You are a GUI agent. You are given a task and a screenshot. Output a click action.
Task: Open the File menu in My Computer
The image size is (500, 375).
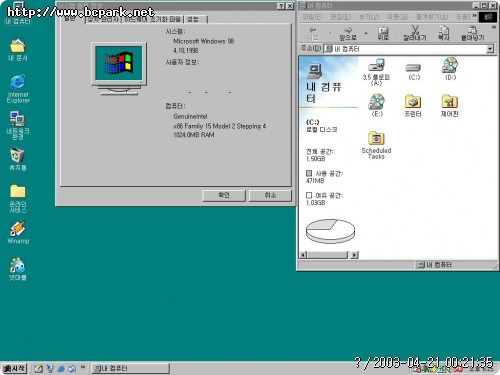(x=312, y=17)
